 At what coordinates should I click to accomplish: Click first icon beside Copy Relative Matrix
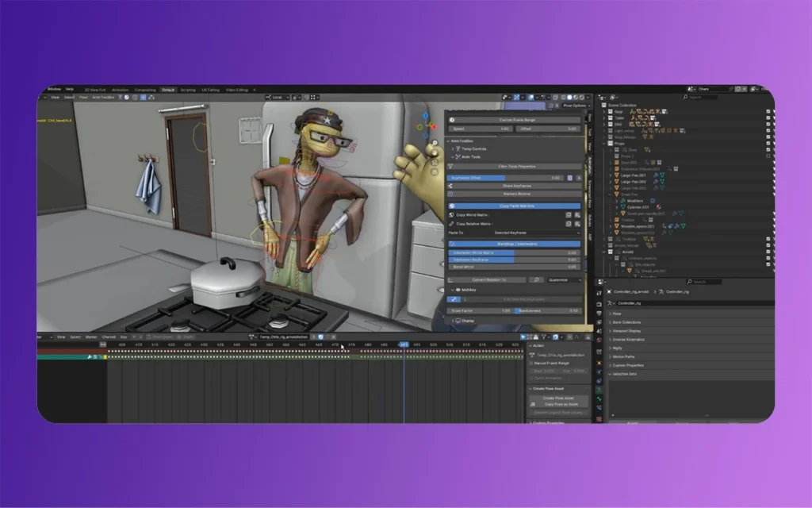pyautogui.click(x=568, y=224)
